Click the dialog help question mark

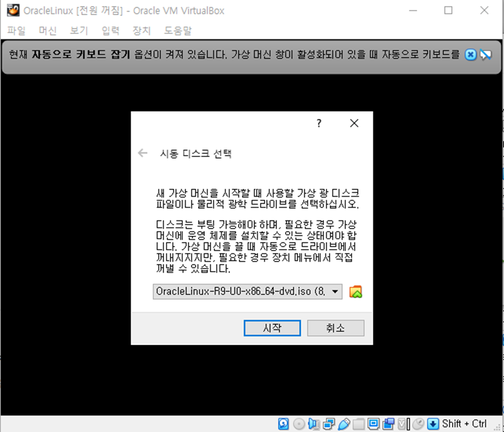(319, 123)
